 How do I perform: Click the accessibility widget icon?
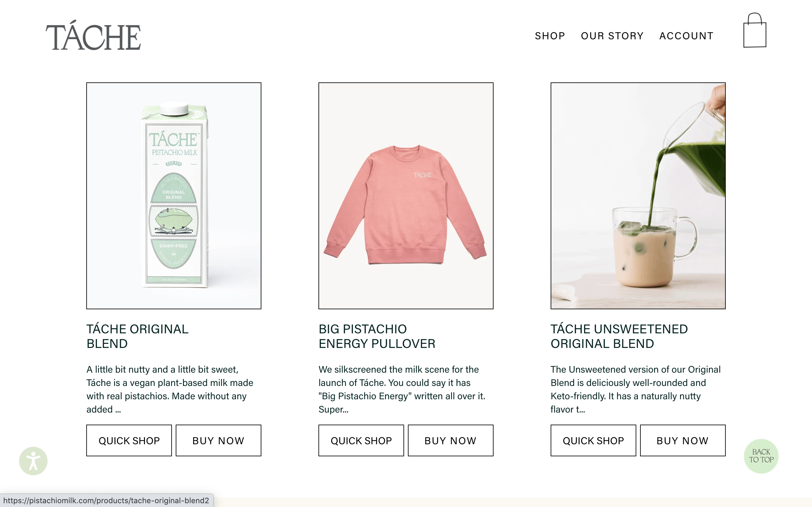(x=33, y=461)
